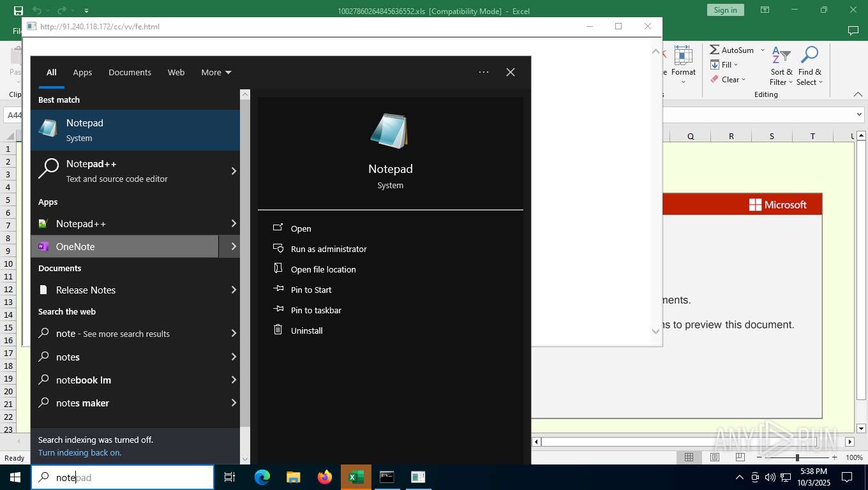
Task: Collapse the Excel ribbon
Action: tap(858, 94)
